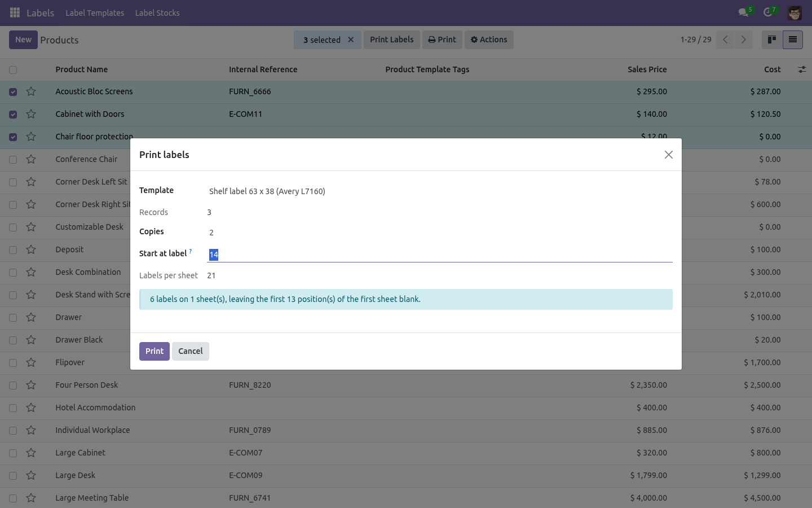Image resolution: width=812 pixels, height=508 pixels.
Task: Open the activities clock icon
Action: (x=767, y=12)
